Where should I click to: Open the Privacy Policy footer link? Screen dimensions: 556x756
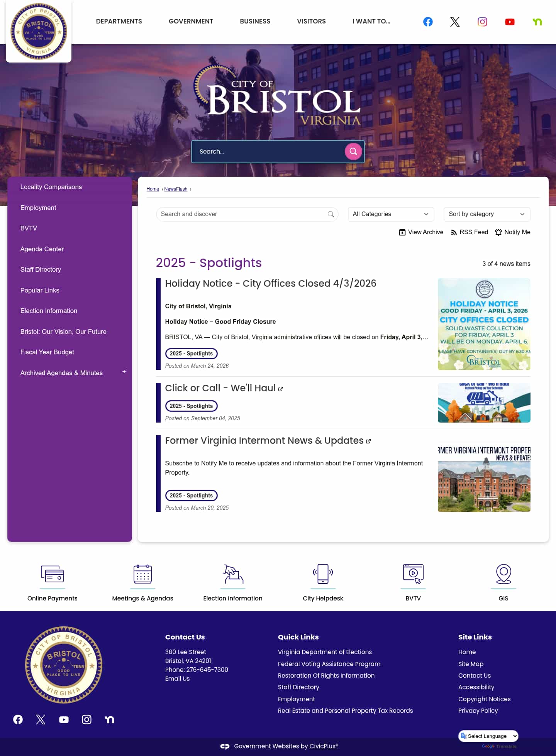click(478, 711)
